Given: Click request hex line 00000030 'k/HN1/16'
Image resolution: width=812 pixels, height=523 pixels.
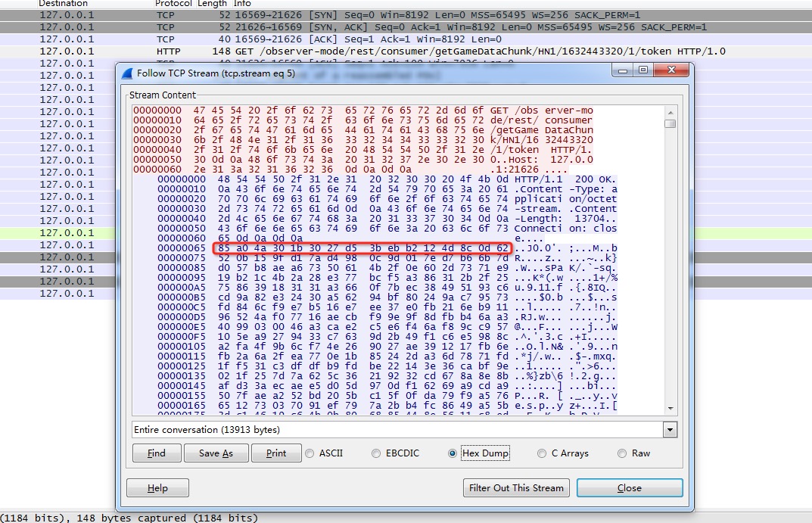Looking at the screenshot, I should [363, 140].
